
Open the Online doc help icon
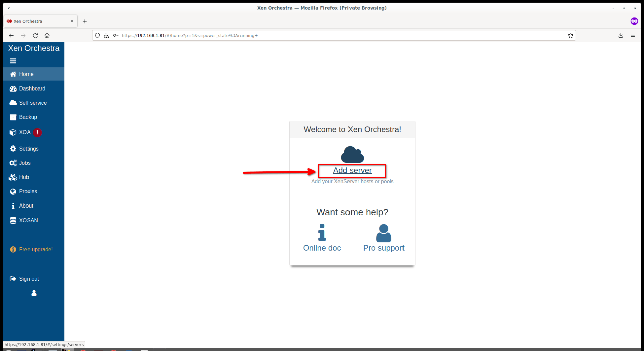322,233
